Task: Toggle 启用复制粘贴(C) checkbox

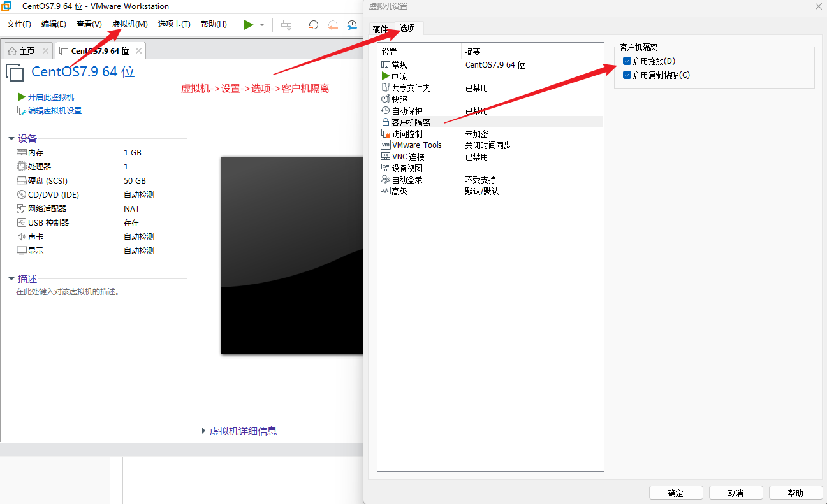Action: click(627, 75)
